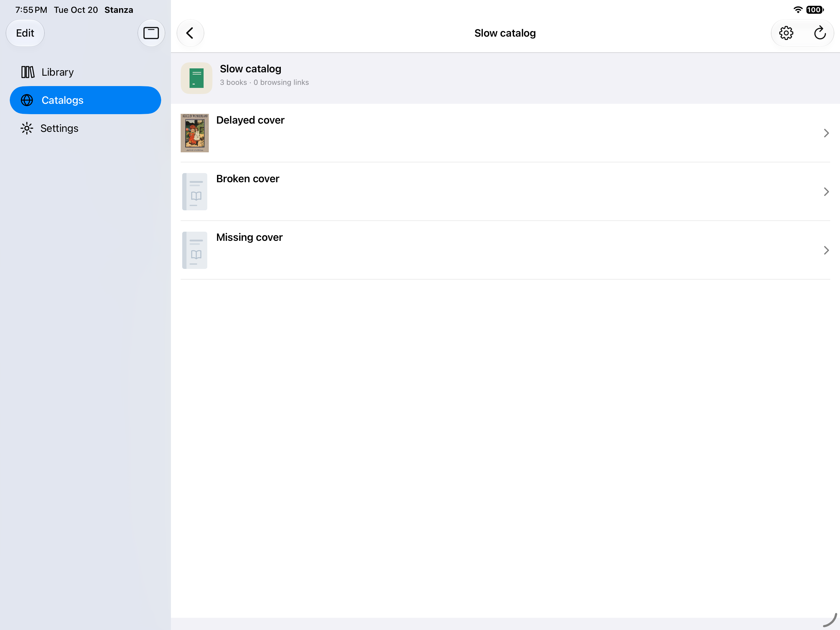
Task: Select the "Broken cover" book title
Action: point(248,179)
